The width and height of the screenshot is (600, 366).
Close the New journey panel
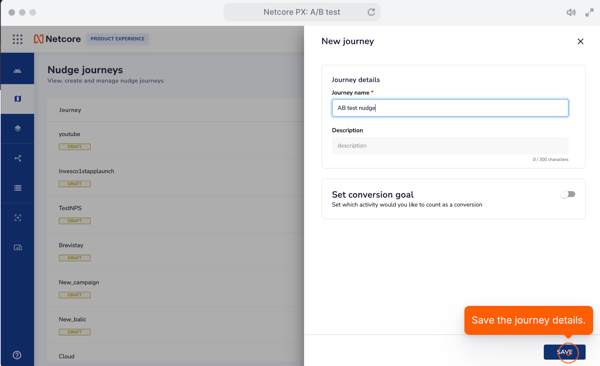(x=580, y=41)
